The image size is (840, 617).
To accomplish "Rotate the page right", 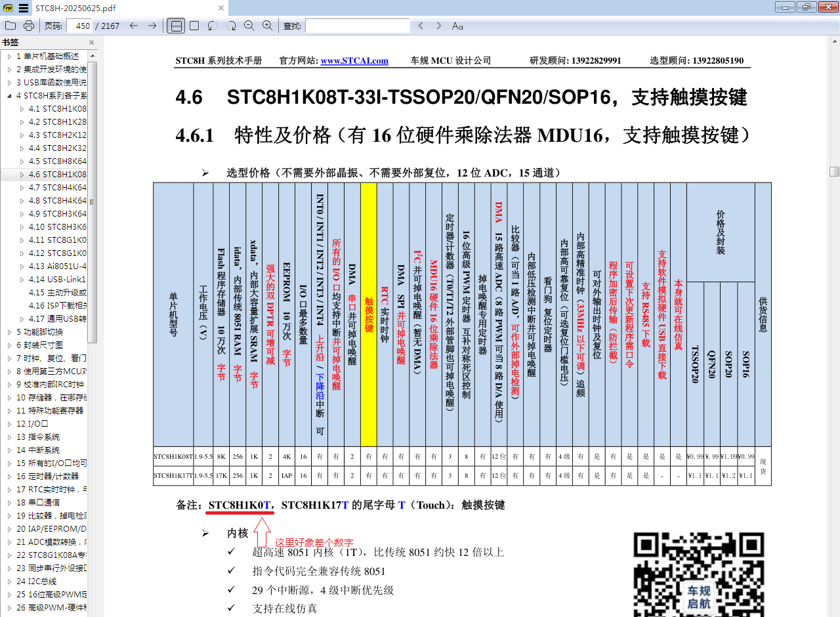I will tap(231, 26).
